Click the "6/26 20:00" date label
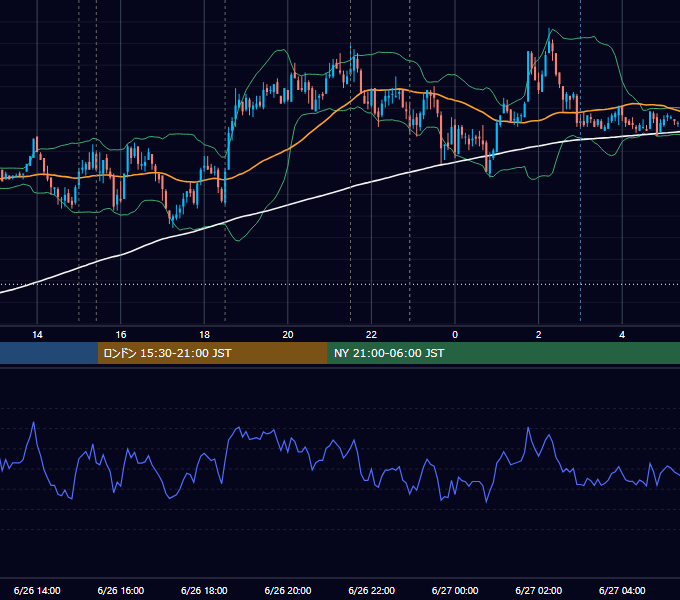The image size is (680, 600). [x=288, y=590]
